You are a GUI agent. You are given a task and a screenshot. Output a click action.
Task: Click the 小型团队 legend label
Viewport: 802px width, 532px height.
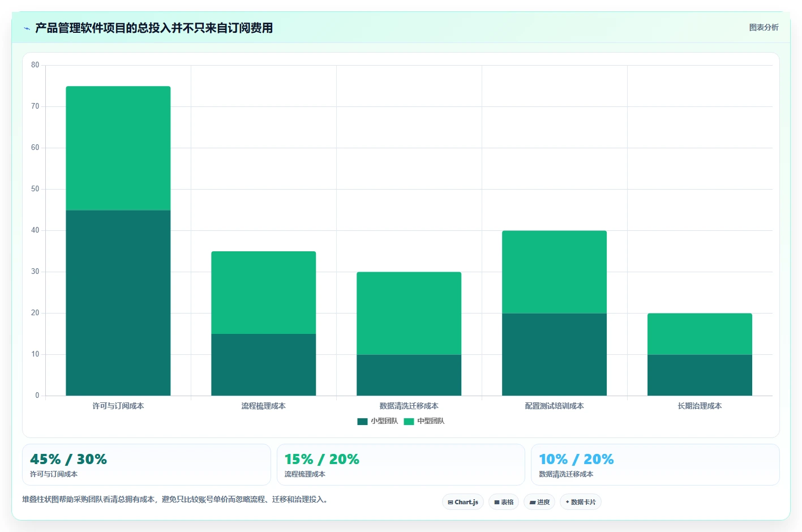384,421
